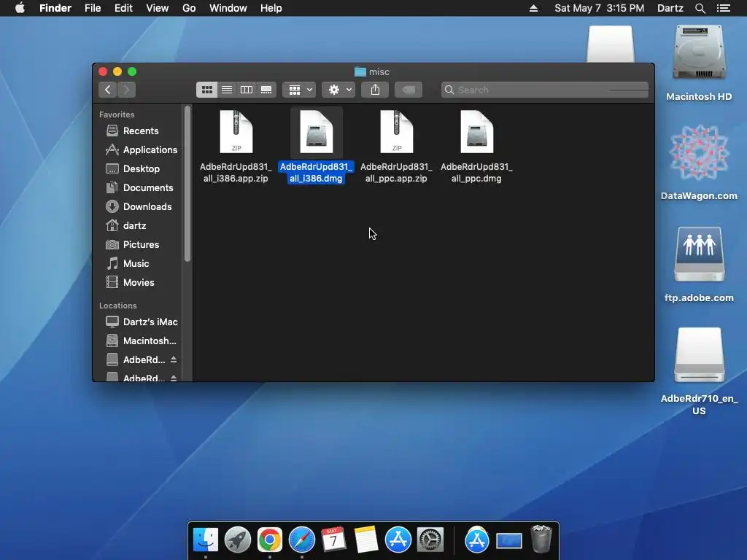Open Launchpad from the Dock
Viewport: 747px width, 560px height.
pos(237,540)
